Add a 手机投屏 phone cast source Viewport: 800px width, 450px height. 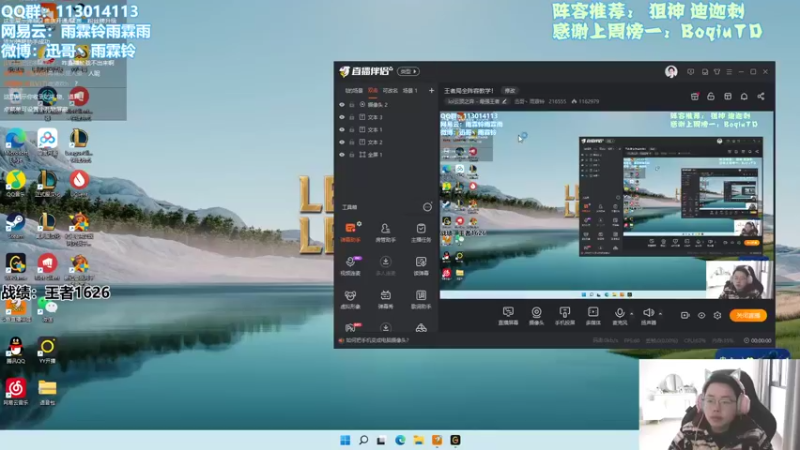pyautogui.click(x=565, y=315)
